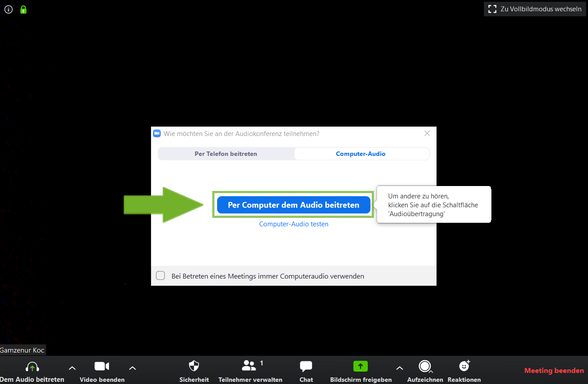
Task: Start recording with Aufzeichnen icon
Action: coord(424,366)
